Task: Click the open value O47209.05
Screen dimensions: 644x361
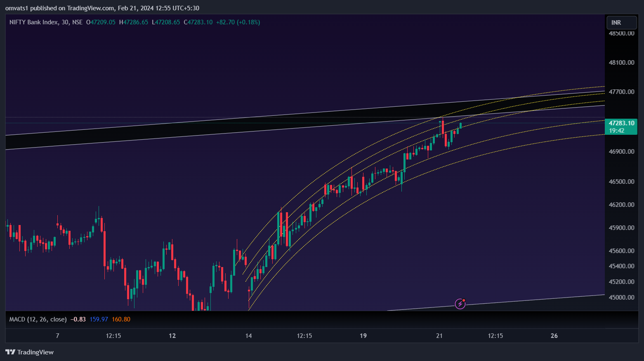Action: [101, 22]
